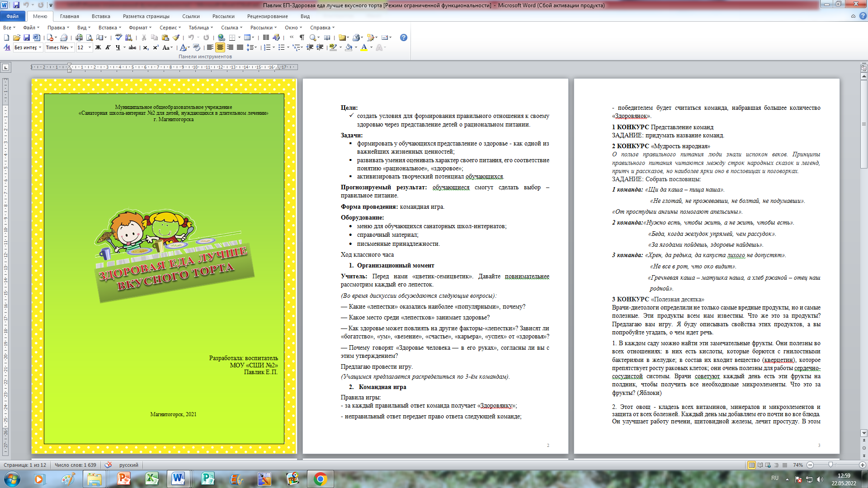Open the Таблица classic menu
The width and height of the screenshot is (868, 488).
pyautogui.click(x=201, y=28)
